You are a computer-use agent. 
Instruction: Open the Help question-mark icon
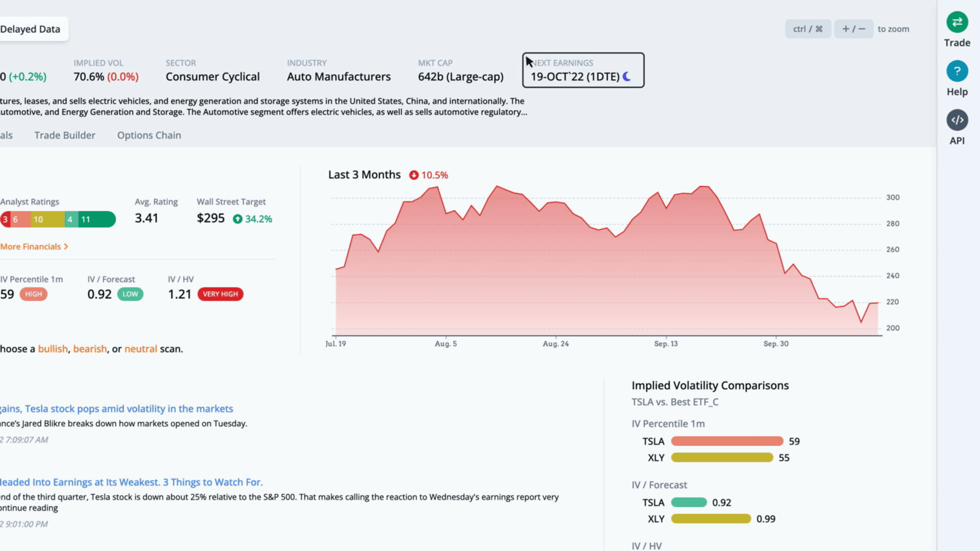(957, 71)
